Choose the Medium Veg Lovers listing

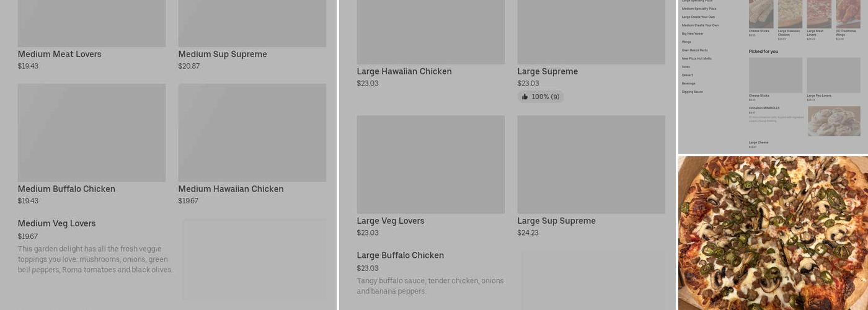click(x=57, y=224)
